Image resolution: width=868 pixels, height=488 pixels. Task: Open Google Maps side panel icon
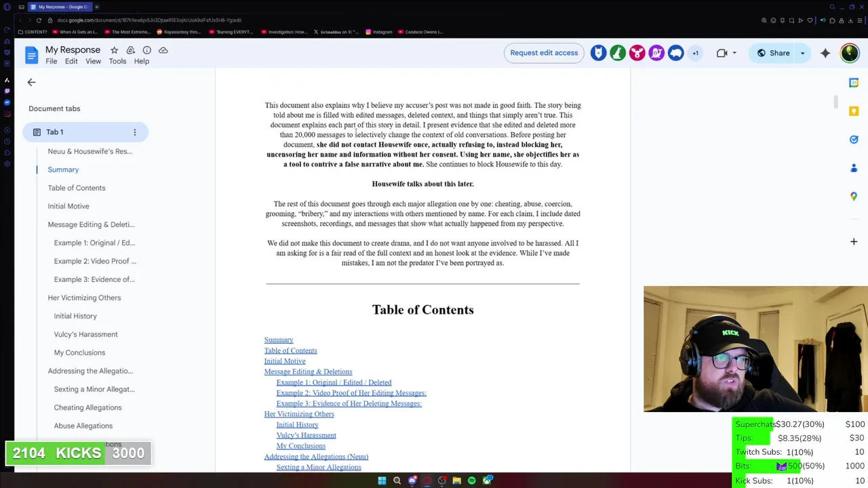(854, 196)
